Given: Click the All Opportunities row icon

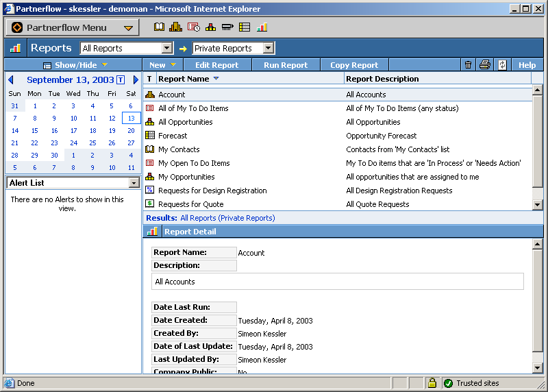Looking at the screenshot, I should pos(149,122).
